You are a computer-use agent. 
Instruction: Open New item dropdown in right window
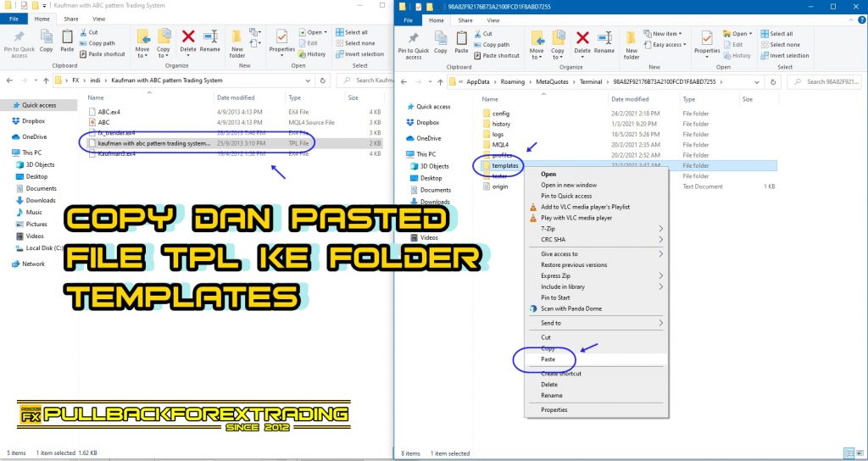click(x=663, y=34)
